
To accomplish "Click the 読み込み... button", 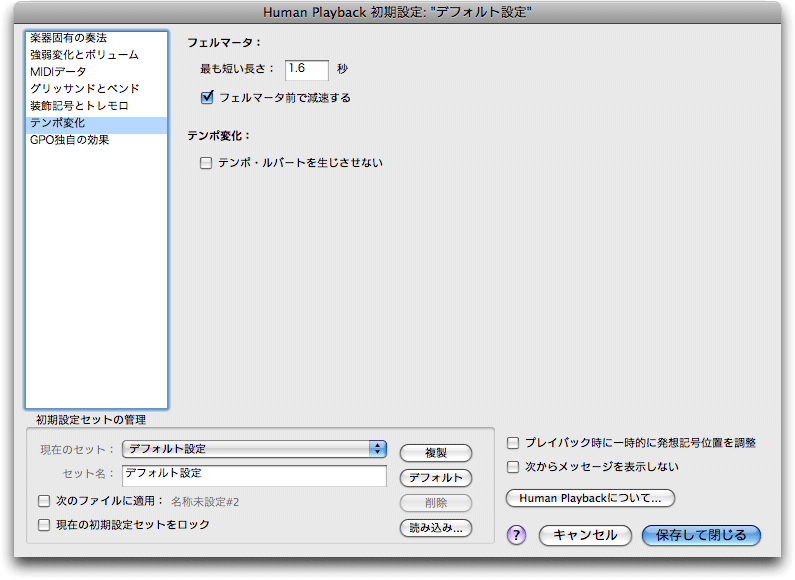I will 436,528.
